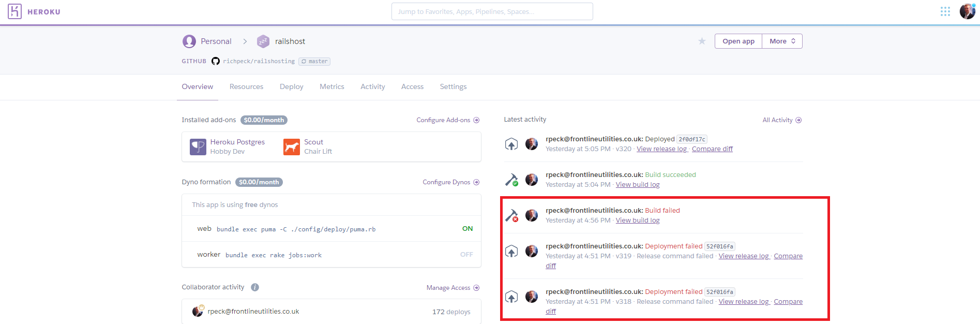Click the breadcrumb chevron after Personal
The height and width of the screenshot is (324, 980).
245,41
